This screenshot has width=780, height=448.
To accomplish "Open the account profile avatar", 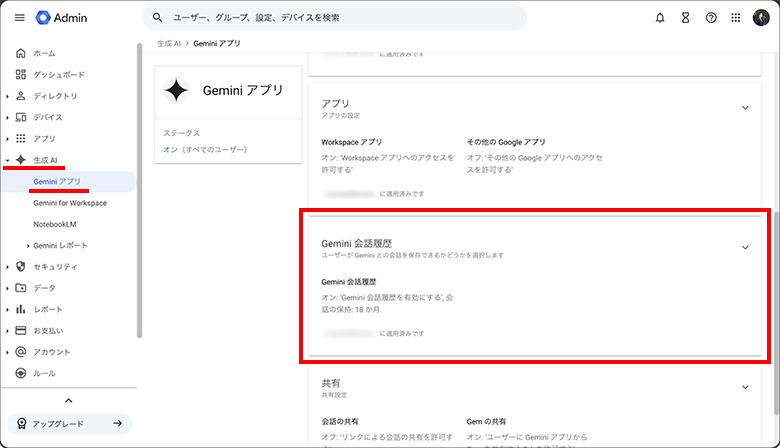I will click(761, 18).
